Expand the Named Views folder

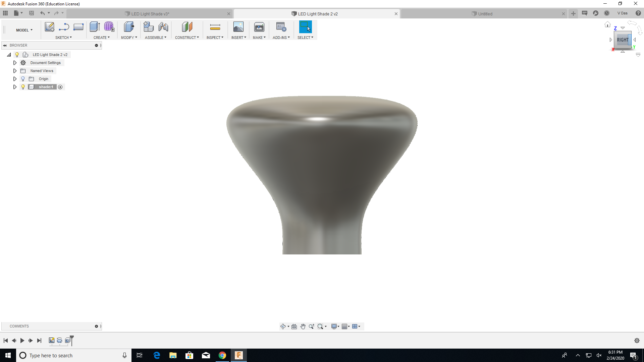[15, 71]
